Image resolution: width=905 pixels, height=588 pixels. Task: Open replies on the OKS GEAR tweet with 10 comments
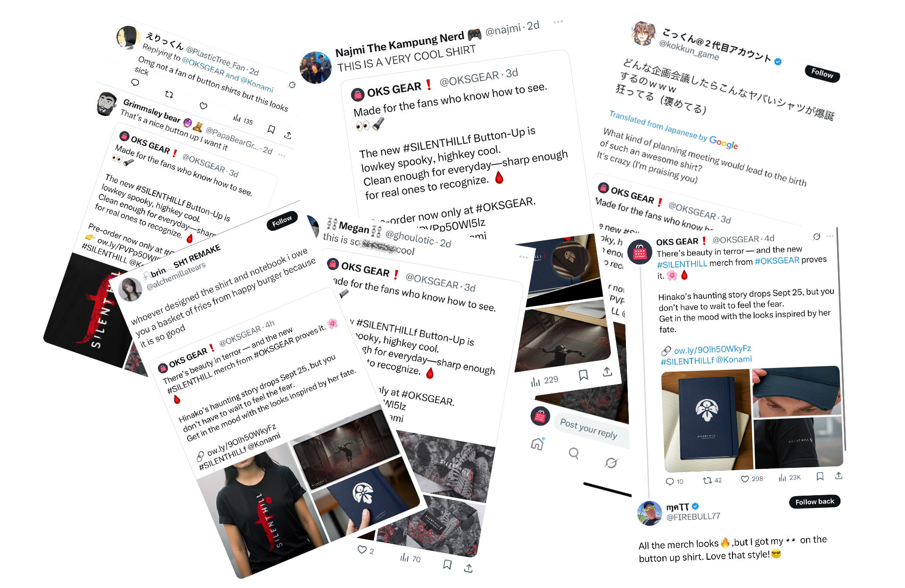(x=669, y=482)
